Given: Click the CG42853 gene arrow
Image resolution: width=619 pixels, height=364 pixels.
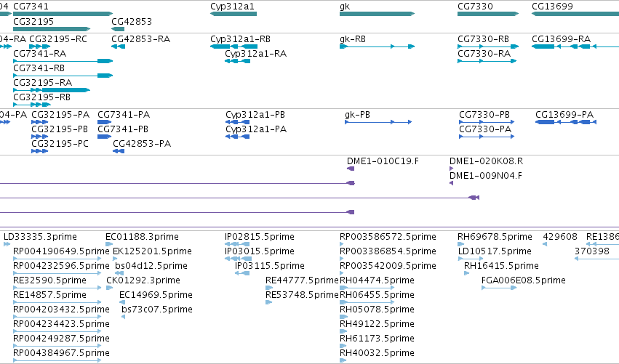Looking at the screenshot, I should (118, 29).
